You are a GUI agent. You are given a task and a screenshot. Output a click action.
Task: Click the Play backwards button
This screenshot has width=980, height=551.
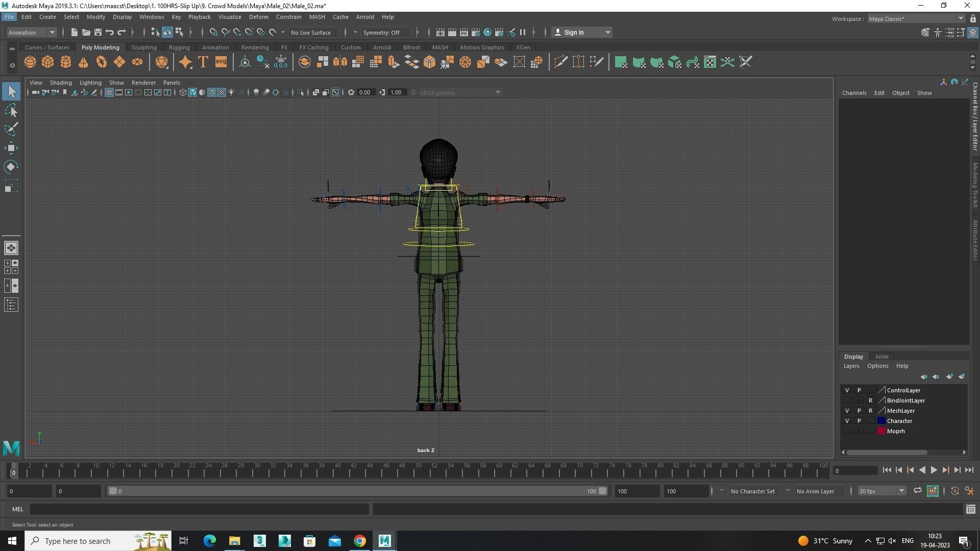click(x=922, y=470)
